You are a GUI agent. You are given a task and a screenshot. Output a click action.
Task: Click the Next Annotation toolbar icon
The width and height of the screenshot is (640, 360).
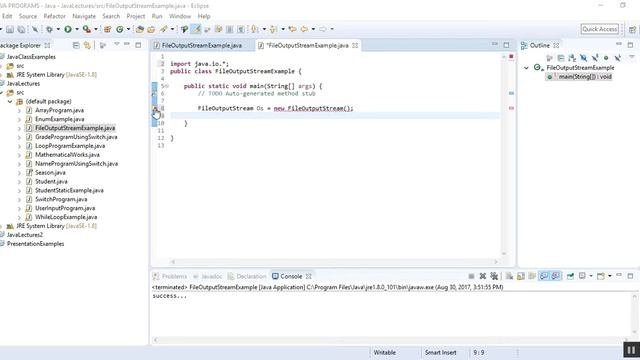(x=255, y=29)
